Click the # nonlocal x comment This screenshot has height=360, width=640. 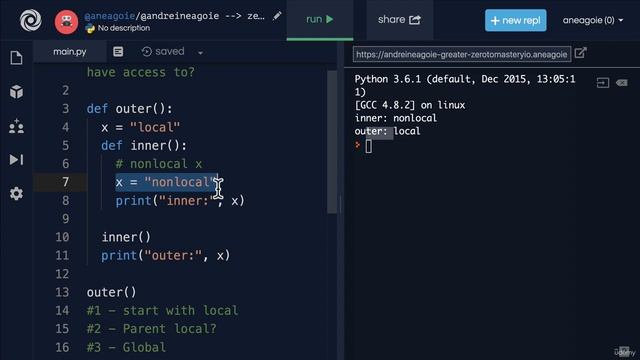(x=159, y=164)
